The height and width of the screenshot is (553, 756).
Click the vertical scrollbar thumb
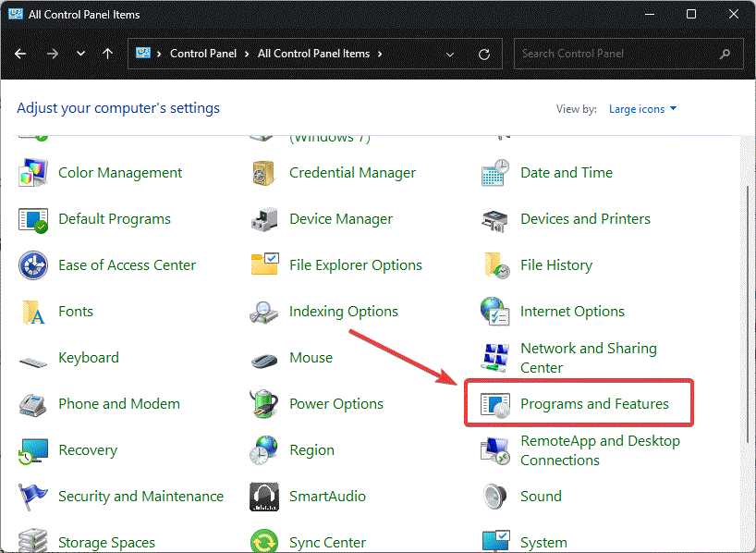point(749,313)
